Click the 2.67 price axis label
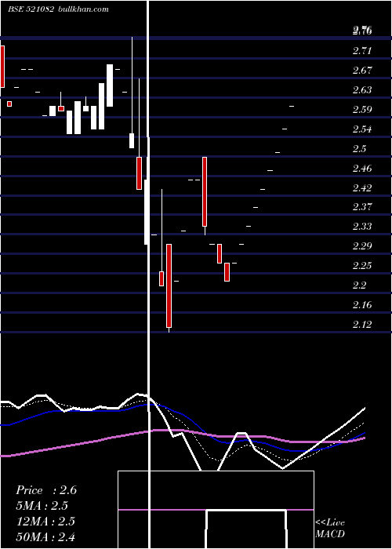The image size is (392, 549). (x=362, y=71)
